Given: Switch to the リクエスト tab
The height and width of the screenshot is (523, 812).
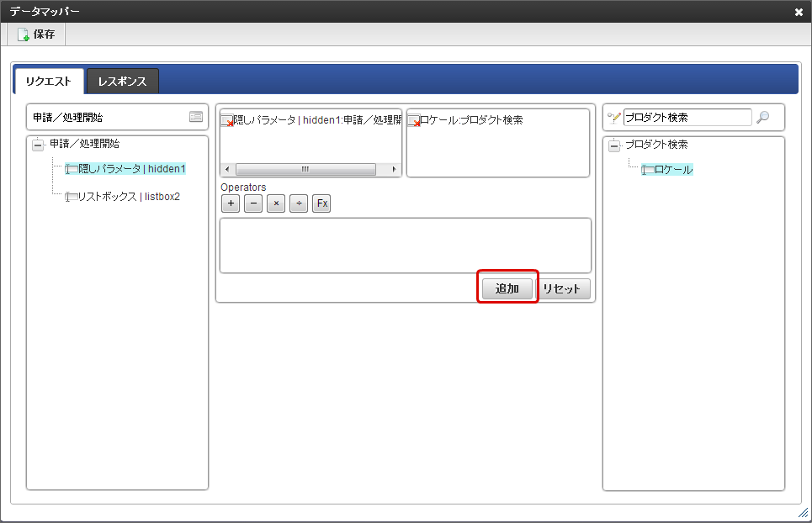Looking at the screenshot, I should tap(49, 82).
